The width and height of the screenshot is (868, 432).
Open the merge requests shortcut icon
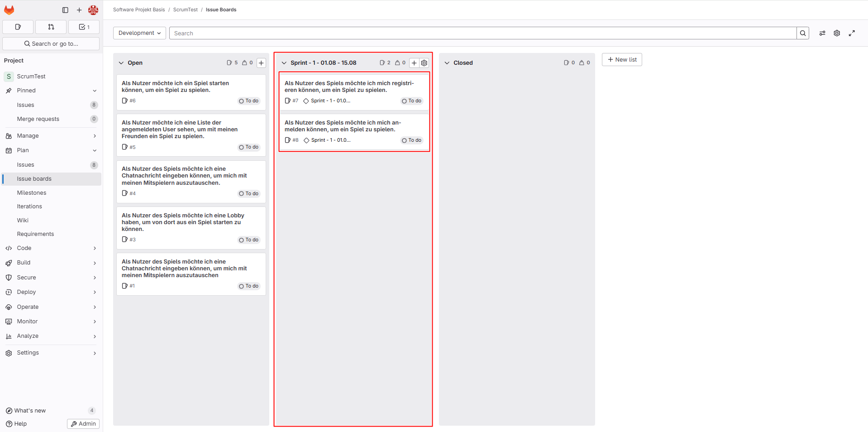tap(51, 27)
